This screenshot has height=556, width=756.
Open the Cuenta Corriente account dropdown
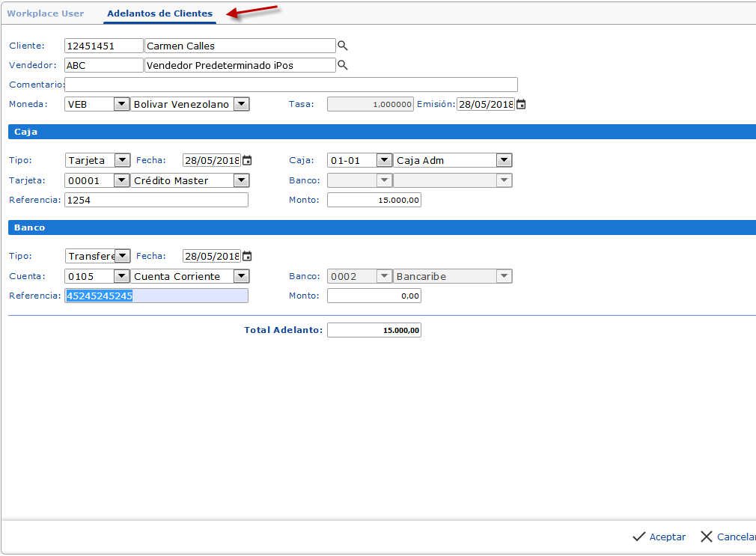(x=241, y=277)
